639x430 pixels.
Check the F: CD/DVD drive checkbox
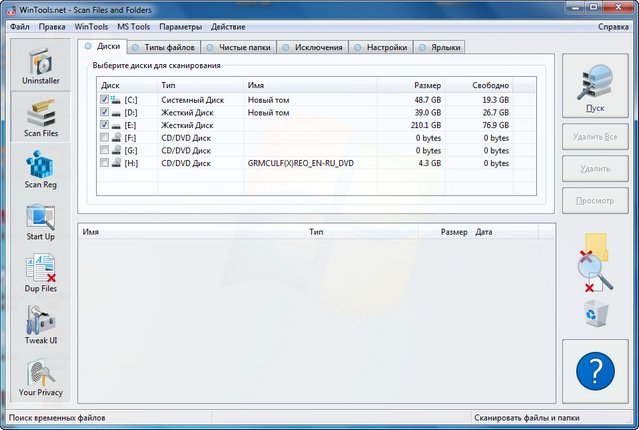[x=105, y=137]
